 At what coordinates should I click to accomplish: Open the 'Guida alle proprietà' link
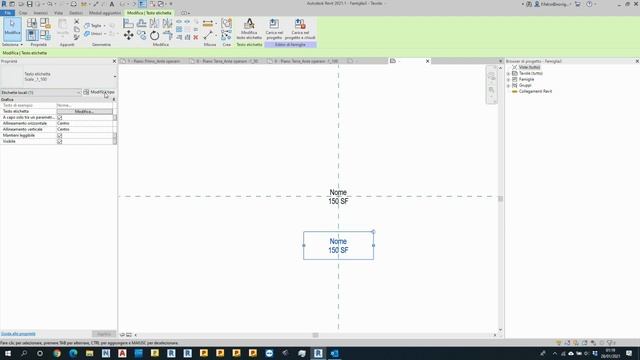coord(18,334)
